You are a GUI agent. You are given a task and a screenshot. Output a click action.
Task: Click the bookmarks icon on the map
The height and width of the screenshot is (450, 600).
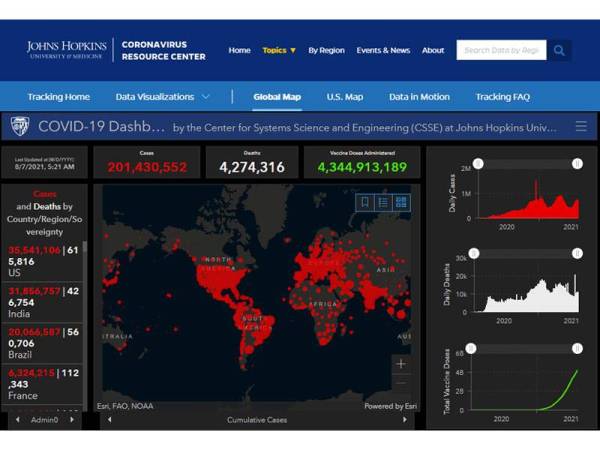click(x=365, y=202)
